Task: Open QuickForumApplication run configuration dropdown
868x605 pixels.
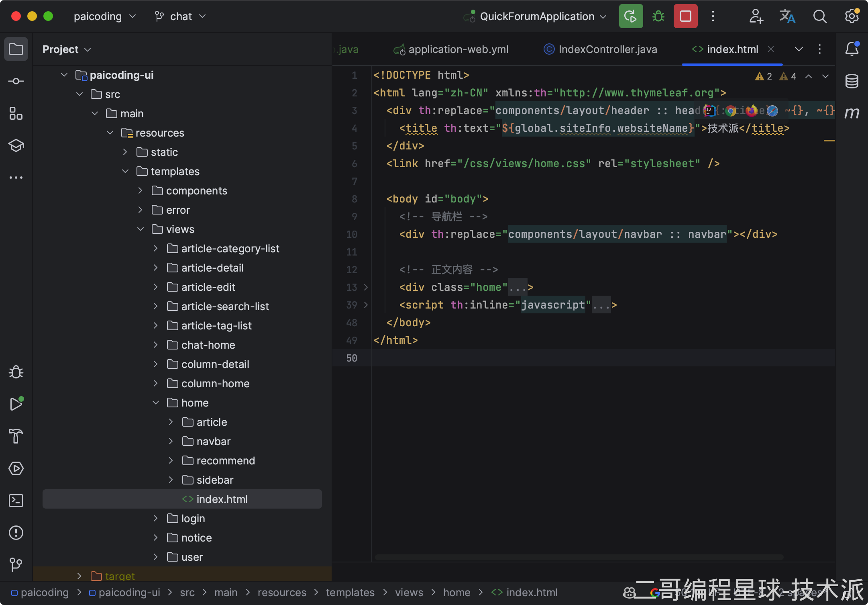Action: 538,16
